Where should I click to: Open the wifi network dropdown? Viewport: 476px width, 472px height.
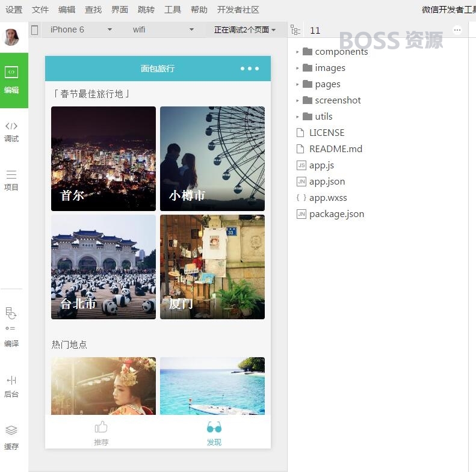163,29
